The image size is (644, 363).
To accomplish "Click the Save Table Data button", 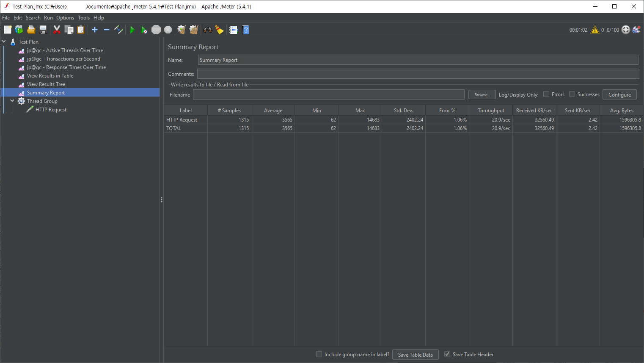I will (x=416, y=355).
